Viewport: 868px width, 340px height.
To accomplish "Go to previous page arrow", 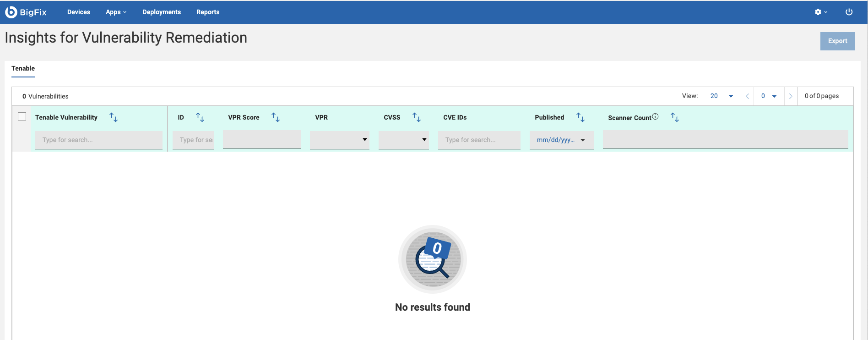I will click(747, 96).
